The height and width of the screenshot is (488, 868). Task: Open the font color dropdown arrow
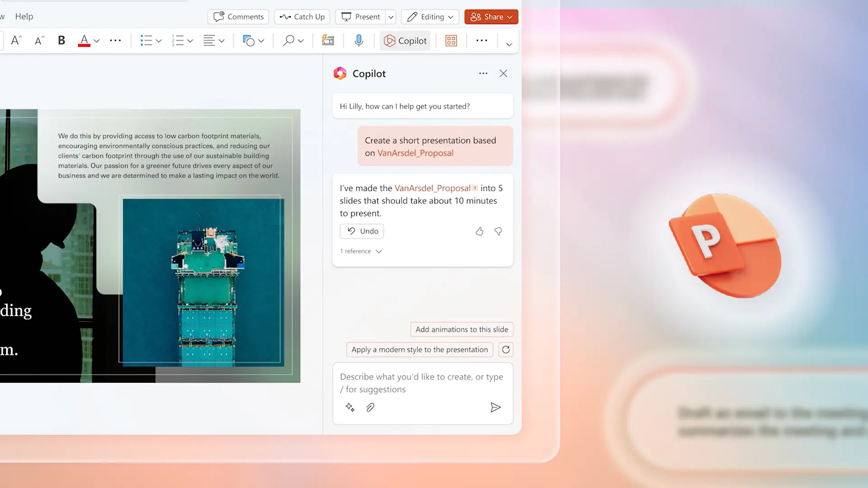pyautogui.click(x=96, y=41)
